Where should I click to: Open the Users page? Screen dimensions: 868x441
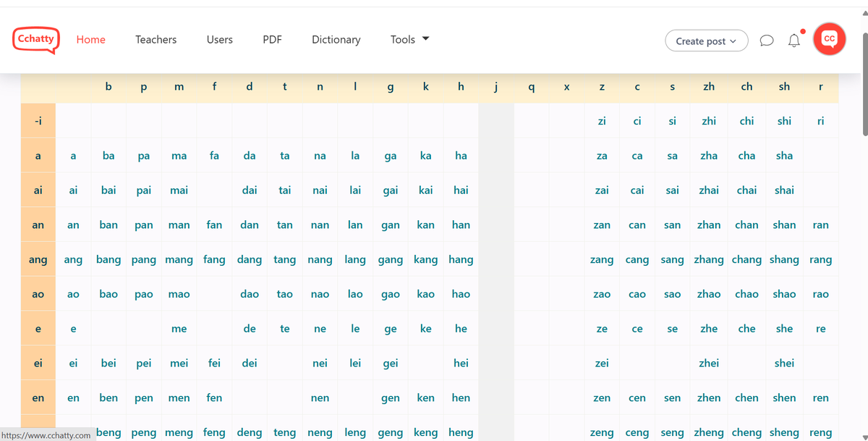(219, 39)
